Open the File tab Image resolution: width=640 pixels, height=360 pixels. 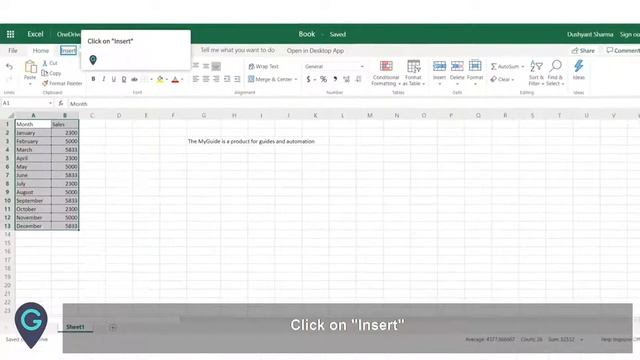[13, 51]
